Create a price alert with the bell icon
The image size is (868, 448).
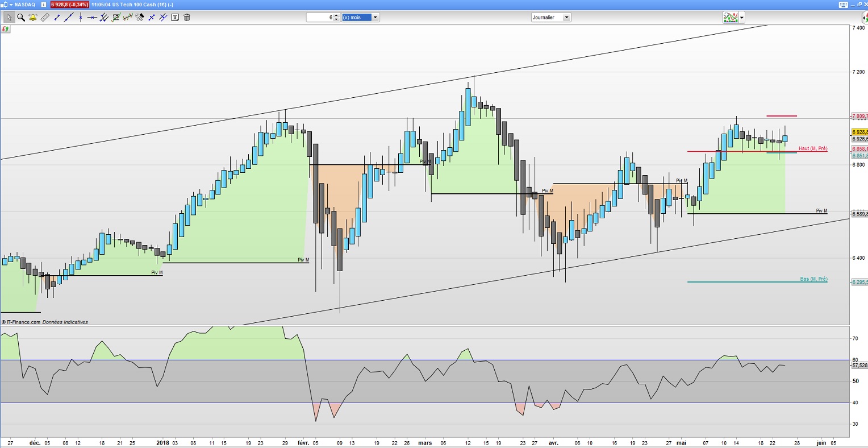click(33, 17)
